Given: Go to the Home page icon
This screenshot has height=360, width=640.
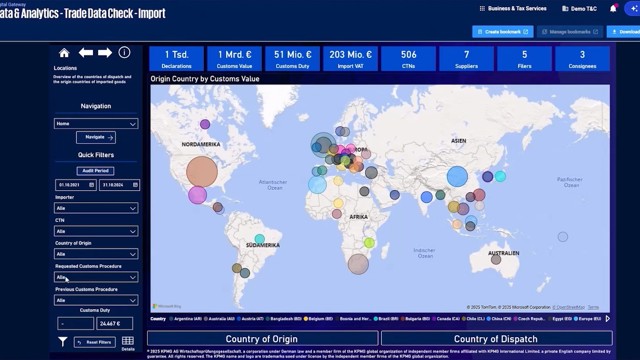Looking at the screenshot, I should point(64,53).
